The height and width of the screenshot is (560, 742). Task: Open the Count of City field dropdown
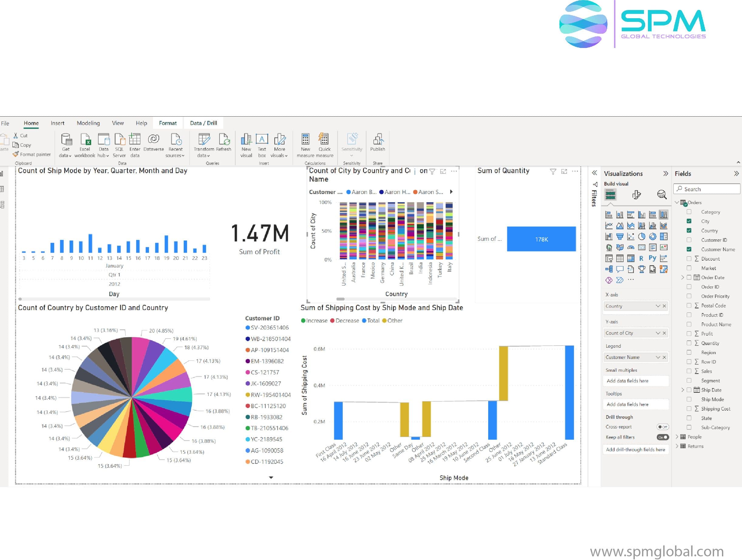click(658, 333)
